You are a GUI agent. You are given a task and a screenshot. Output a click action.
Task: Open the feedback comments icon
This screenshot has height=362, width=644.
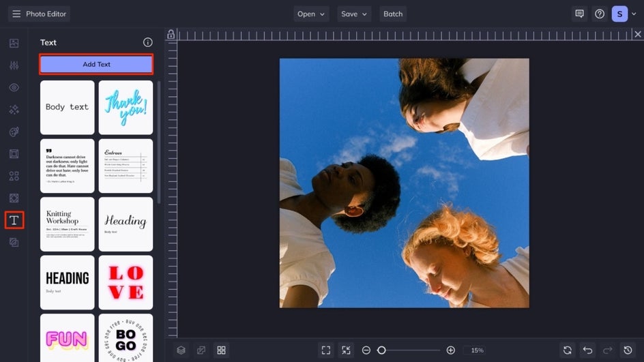(579, 14)
